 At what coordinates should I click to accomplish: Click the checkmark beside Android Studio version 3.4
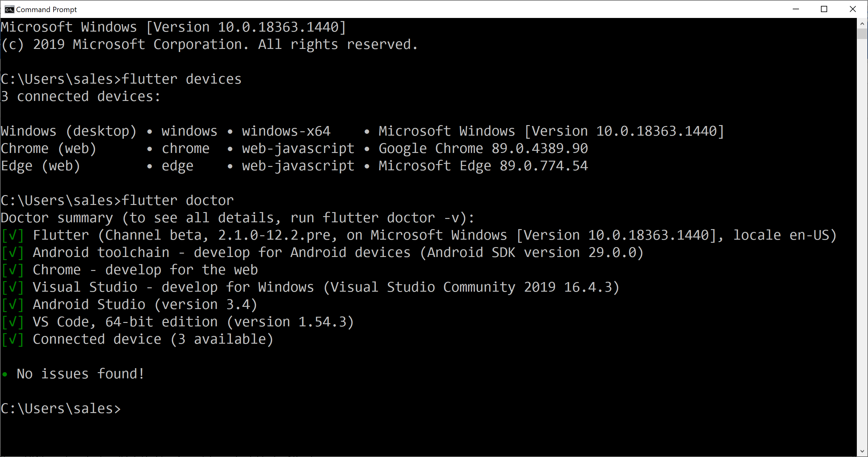(12, 305)
